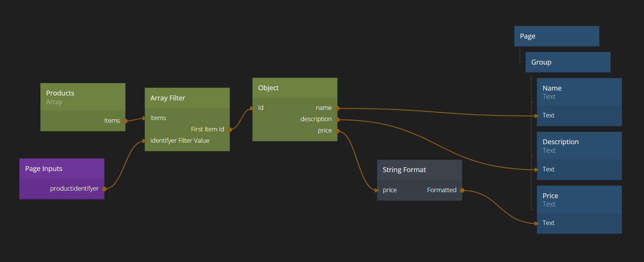Click the Items output dot on Products
The image size is (644, 262).
(125, 121)
